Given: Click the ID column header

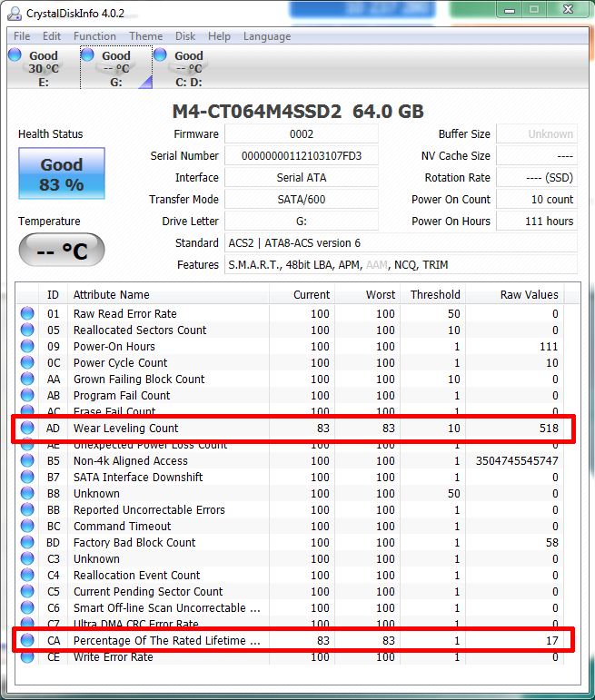Looking at the screenshot, I should tap(54, 295).
